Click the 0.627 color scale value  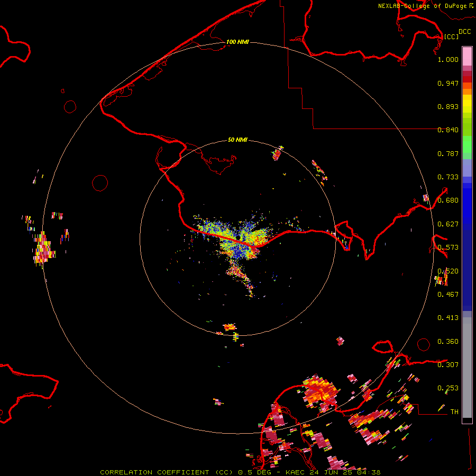click(x=448, y=224)
